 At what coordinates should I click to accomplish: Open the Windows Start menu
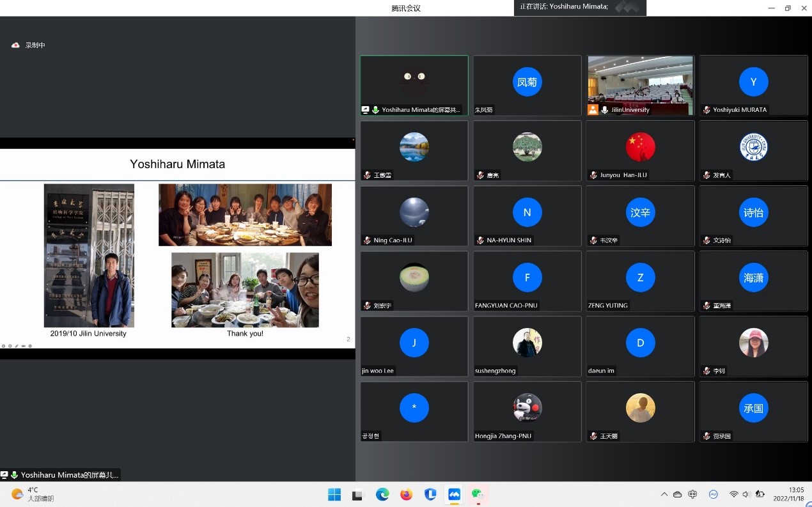[x=334, y=494]
